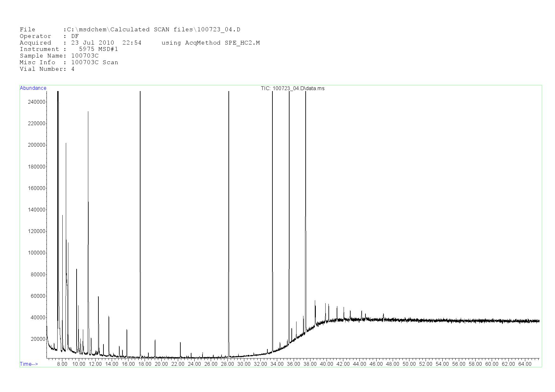Select the 120000 abundance axis value
Image resolution: width=555 pixels, height=392 pixels.
click(x=37, y=231)
